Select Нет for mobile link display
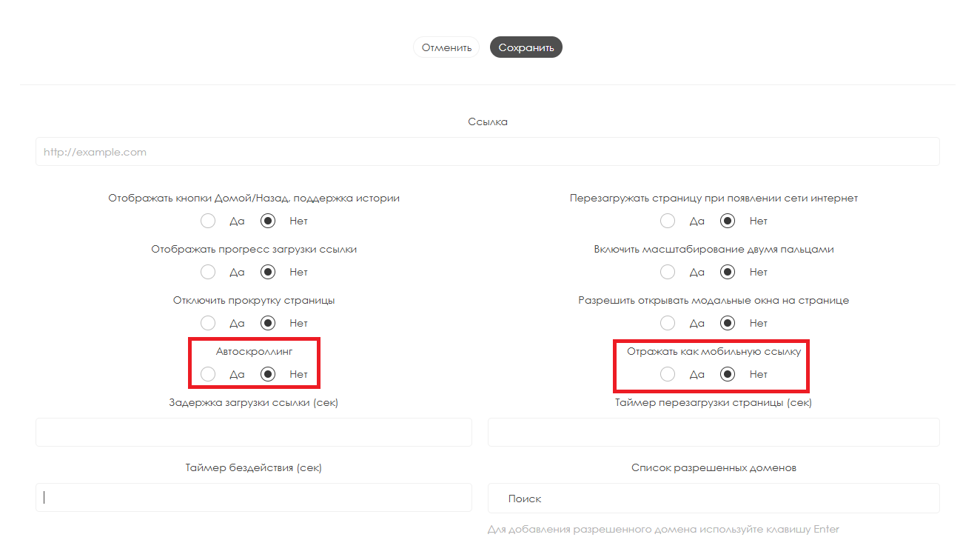The height and width of the screenshot is (560, 980). 728,374
